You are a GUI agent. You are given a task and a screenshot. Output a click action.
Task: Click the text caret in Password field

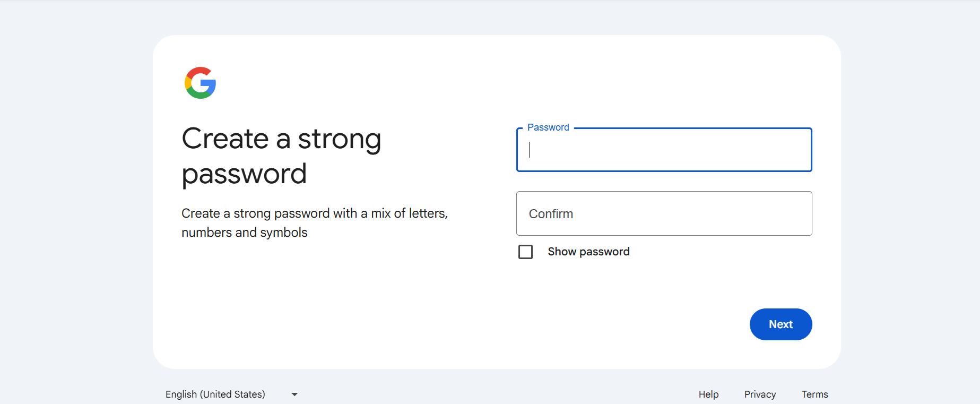(x=530, y=150)
